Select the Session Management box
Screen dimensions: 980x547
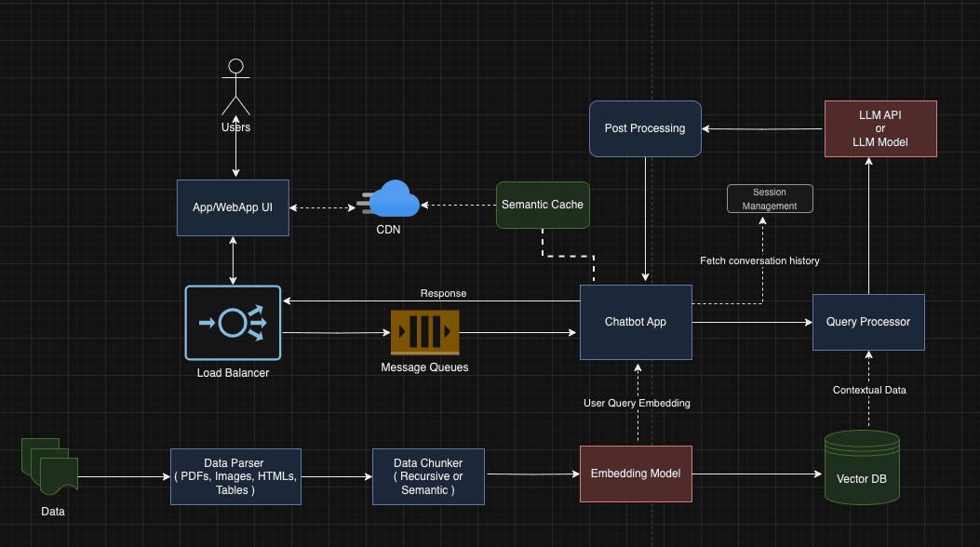point(770,199)
